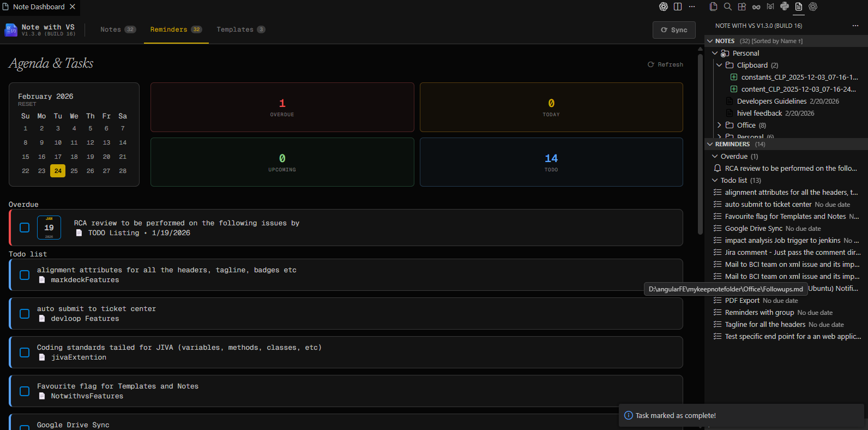Check the auto submit to ticket center checkbox
This screenshot has width=868, height=430.
click(x=25, y=314)
